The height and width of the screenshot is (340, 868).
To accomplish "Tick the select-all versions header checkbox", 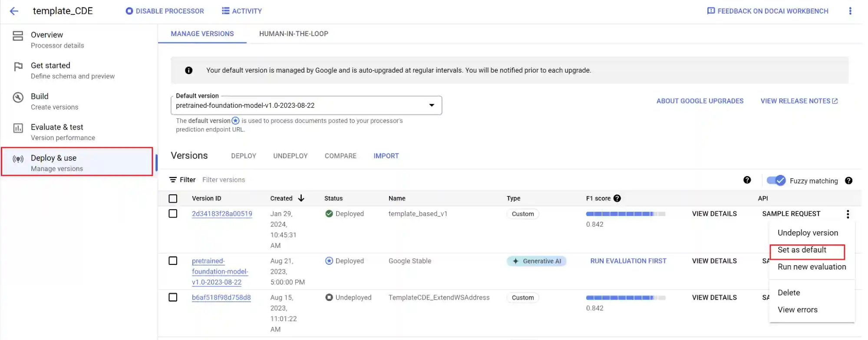I will pyautogui.click(x=173, y=199).
